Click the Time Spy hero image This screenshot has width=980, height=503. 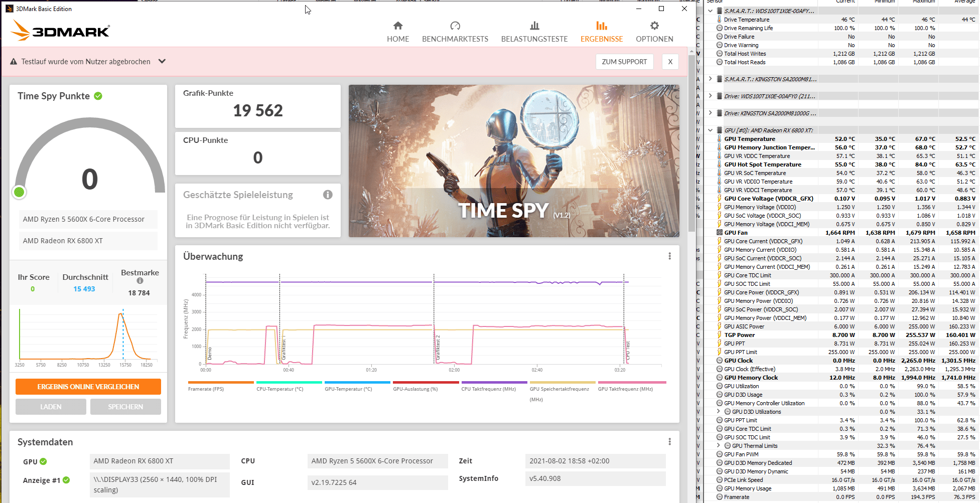pos(514,161)
